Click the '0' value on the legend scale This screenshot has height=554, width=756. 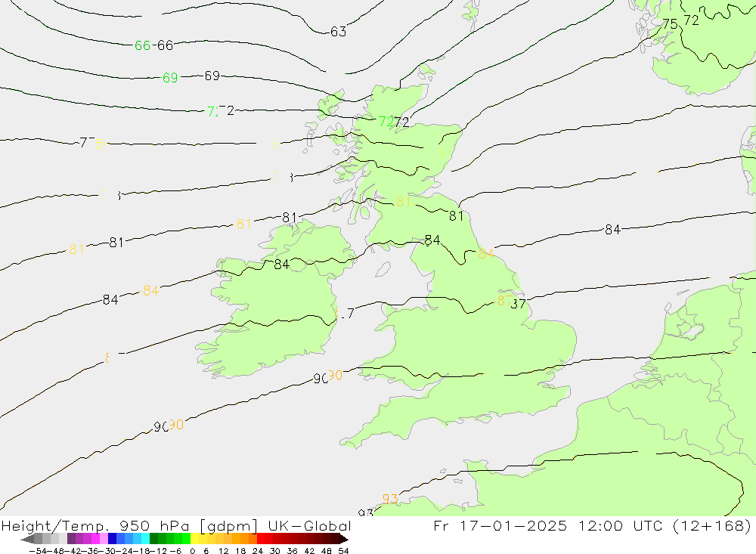point(192,551)
